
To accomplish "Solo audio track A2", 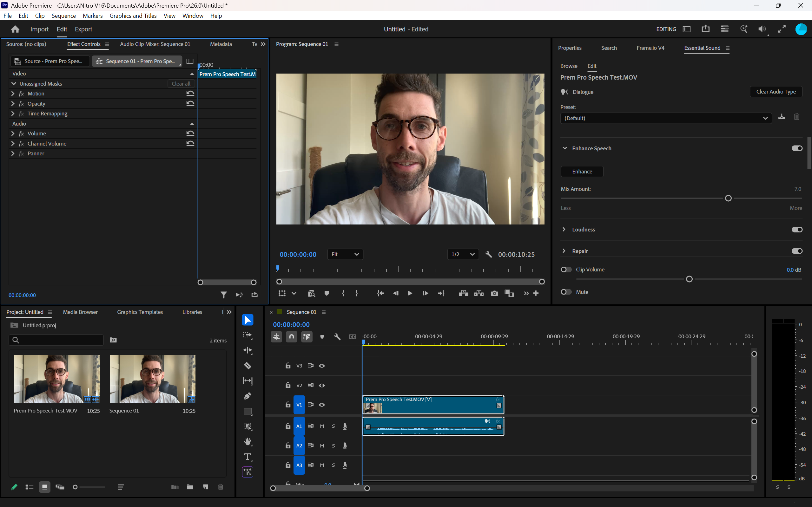I will click(x=333, y=445).
